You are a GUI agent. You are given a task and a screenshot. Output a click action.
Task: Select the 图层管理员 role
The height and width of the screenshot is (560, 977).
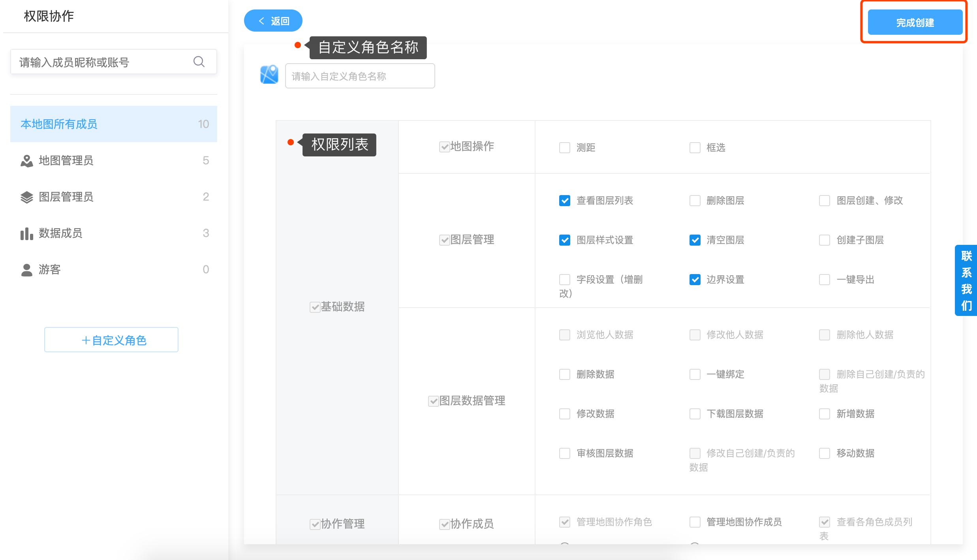coord(114,197)
